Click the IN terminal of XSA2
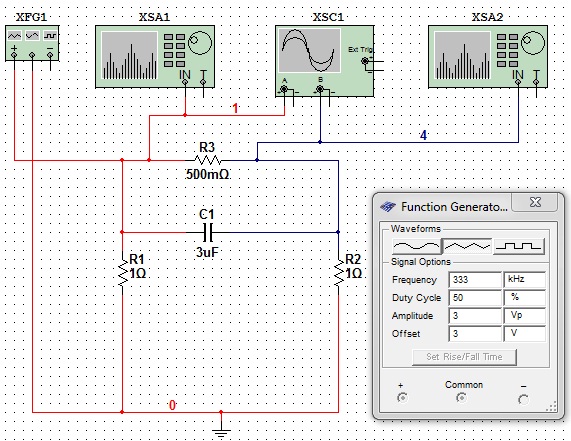Viewport: 571px width, 441px height. [x=518, y=82]
